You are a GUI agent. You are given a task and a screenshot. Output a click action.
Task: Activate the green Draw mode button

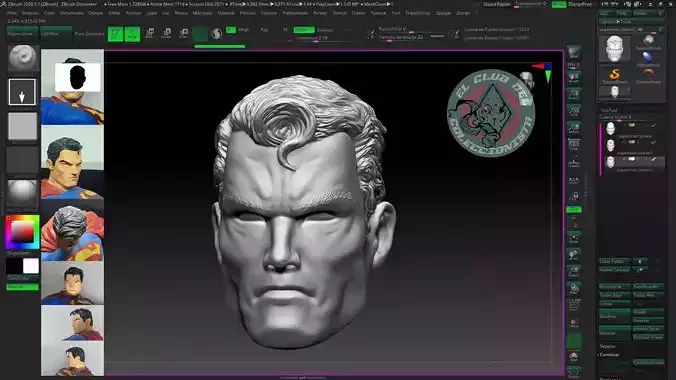(132, 34)
